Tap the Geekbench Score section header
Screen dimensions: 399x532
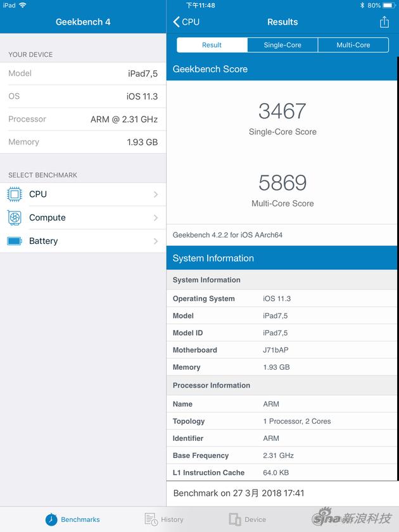coord(282,69)
